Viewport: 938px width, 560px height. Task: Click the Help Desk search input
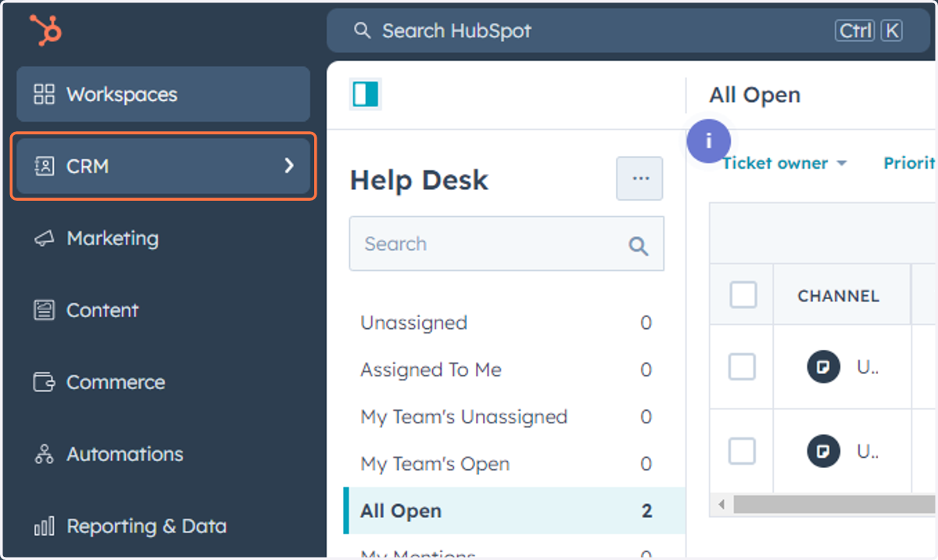pyautogui.click(x=507, y=244)
